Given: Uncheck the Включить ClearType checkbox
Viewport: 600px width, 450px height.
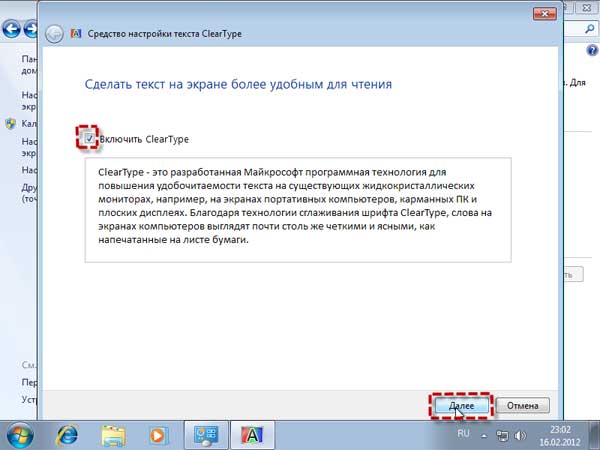Looking at the screenshot, I should tap(89, 139).
